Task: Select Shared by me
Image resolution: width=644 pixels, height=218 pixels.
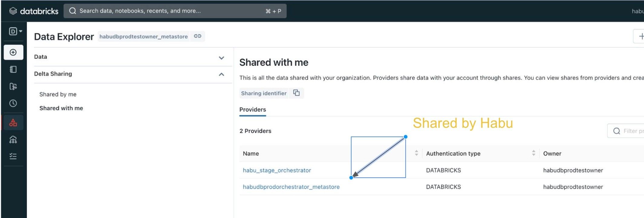Action: pos(58,94)
